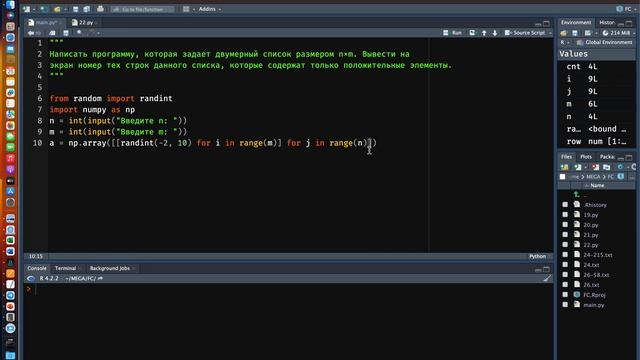Open the Global Environment dropdown
Viewport: 640px width, 360px height.
coord(604,42)
